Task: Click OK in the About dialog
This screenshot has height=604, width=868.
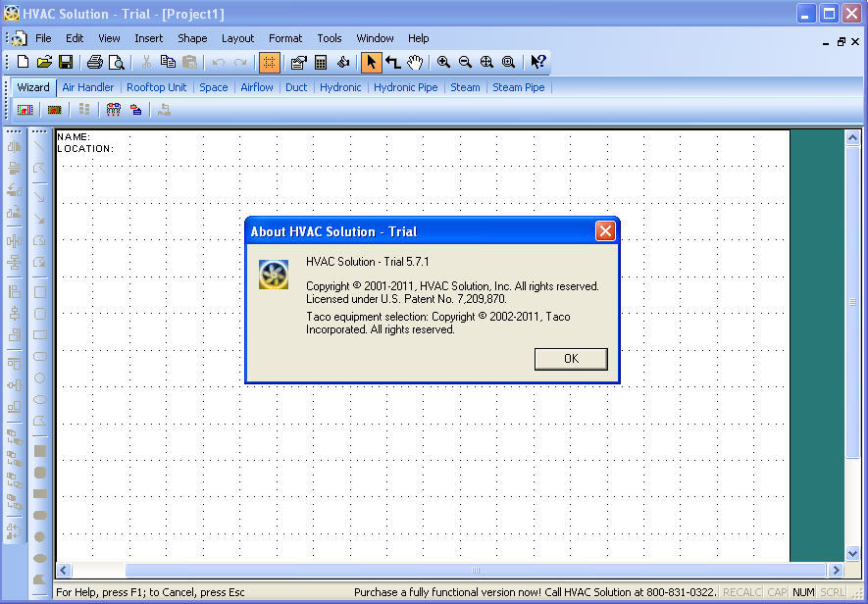Action: (x=571, y=359)
